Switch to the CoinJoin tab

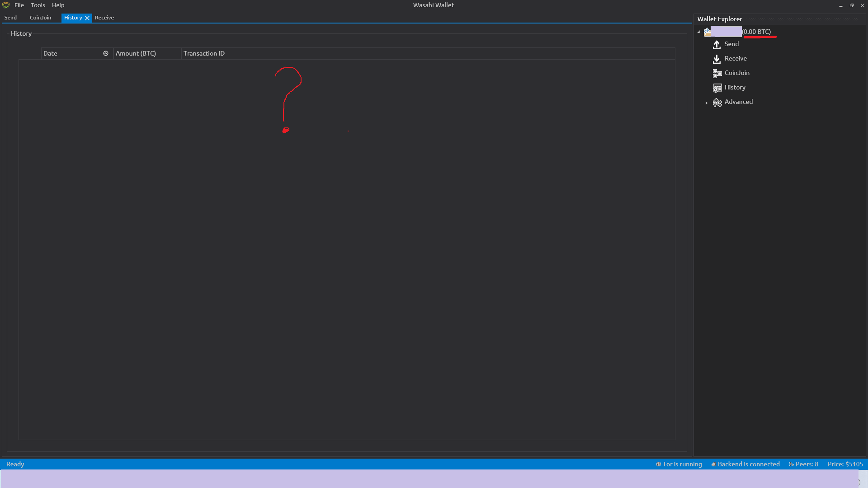(x=40, y=18)
